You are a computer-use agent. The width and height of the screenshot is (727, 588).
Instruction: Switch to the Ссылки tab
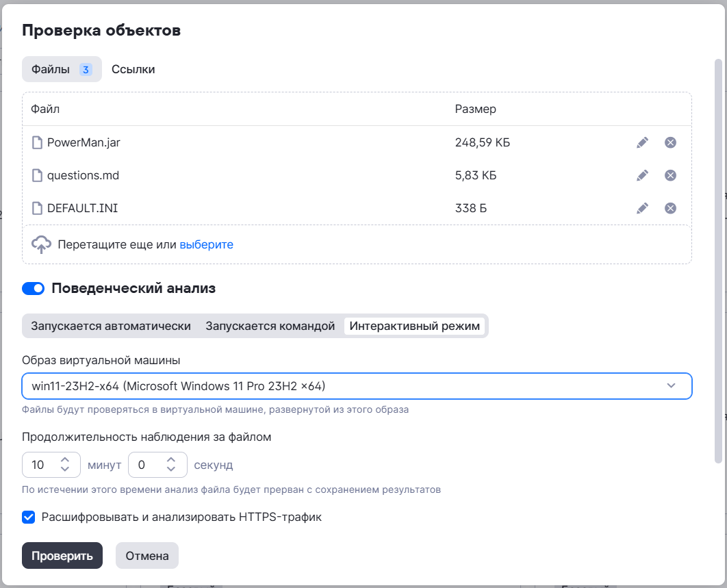tap(133, 69)
